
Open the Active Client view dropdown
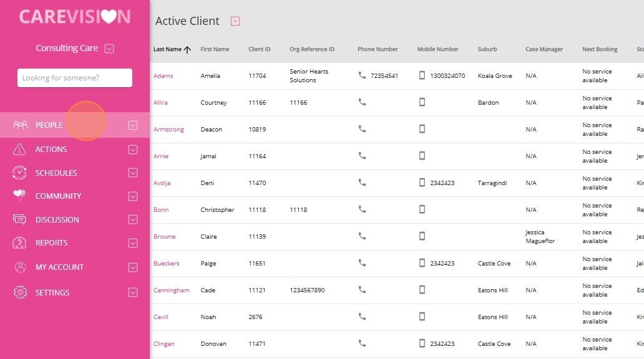(x=235, y=21)
